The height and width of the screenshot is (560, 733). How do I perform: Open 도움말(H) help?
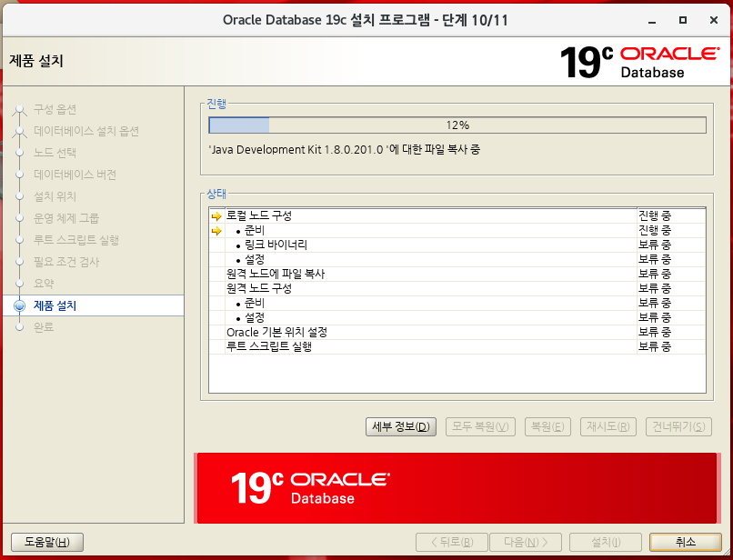pyautogui.click(x=47, y=542)
